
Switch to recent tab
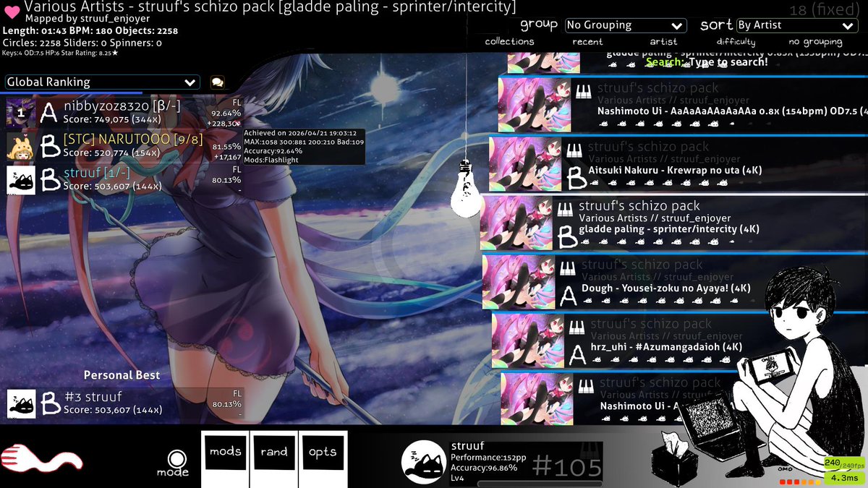[587, 42]
